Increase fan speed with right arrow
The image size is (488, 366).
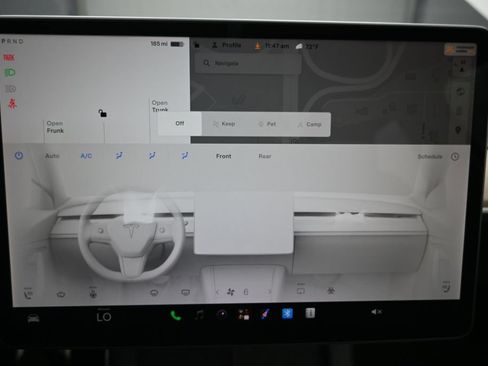pyautogui.click(x=269, y=292)
